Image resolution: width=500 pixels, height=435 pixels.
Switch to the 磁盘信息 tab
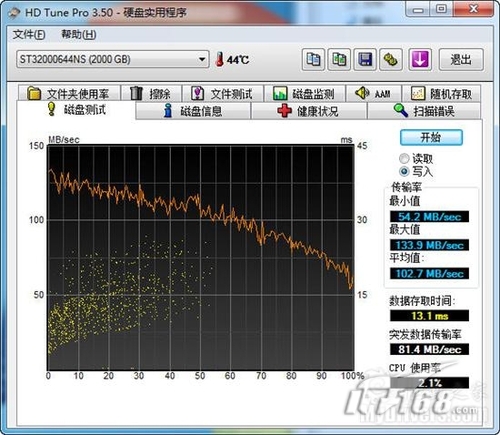(x=193, y=111)
